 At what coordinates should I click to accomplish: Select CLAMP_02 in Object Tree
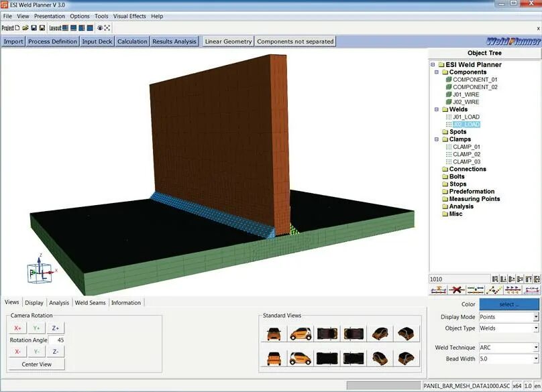tap(467, 154)
